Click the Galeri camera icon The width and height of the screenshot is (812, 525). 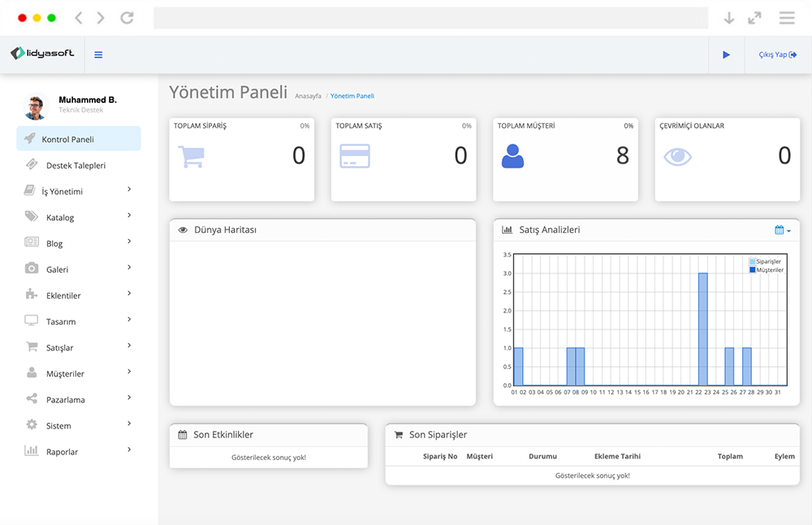point(32,269)
